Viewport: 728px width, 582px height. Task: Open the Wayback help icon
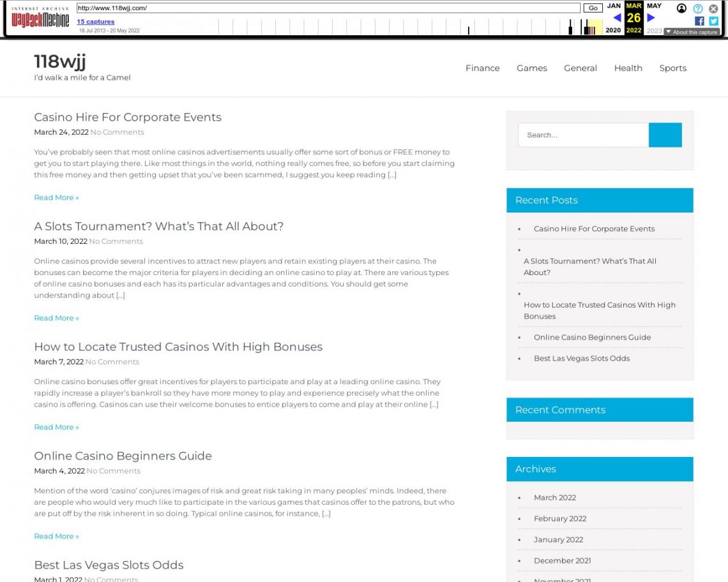pyautogui.click(x=698, y=8)
